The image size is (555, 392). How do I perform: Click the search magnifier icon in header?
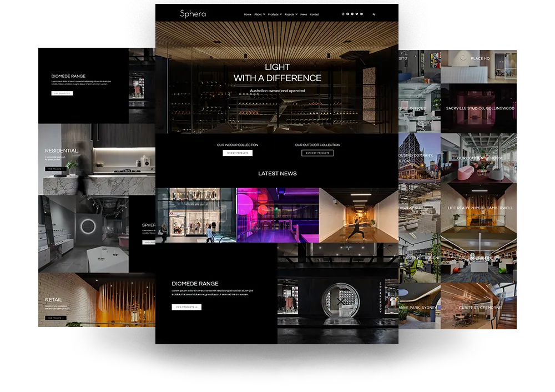tap(374, 14)
